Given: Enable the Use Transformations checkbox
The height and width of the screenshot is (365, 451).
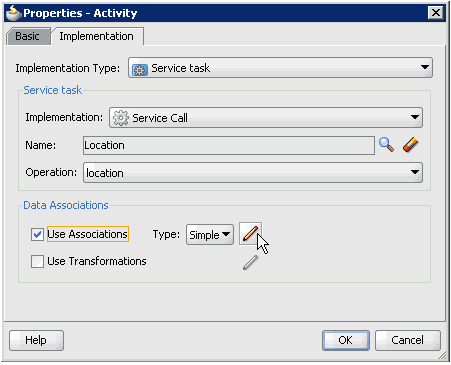Looking at the screenshot, I should point(37,261).
